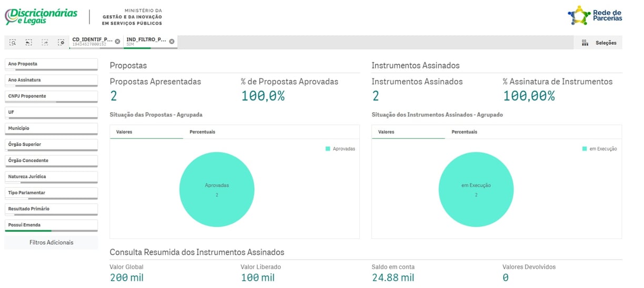
Task: Click the Valor Liberado 100 mil value
Action: [258, 277]
